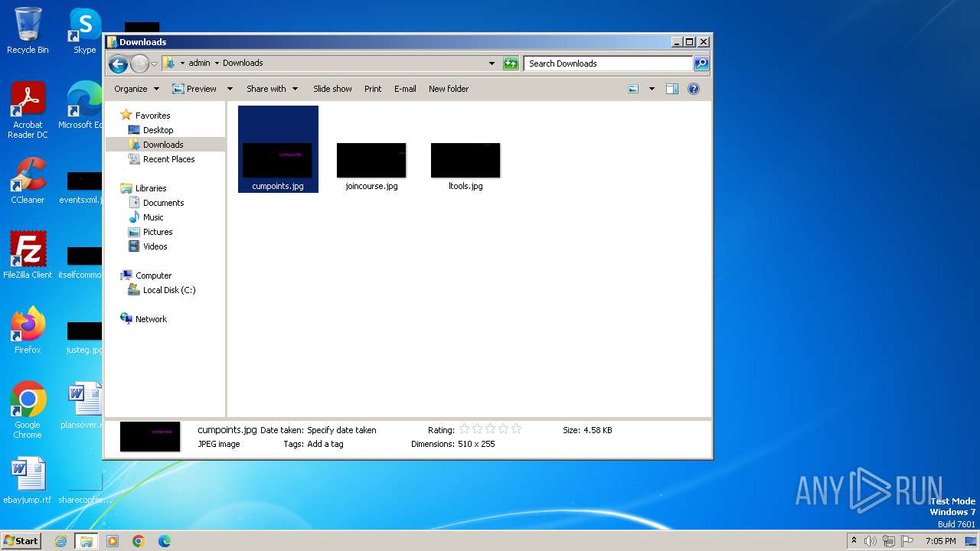Open the Pictures library
This screenshot has width=980, height=551.
click(x=158, y=232)
